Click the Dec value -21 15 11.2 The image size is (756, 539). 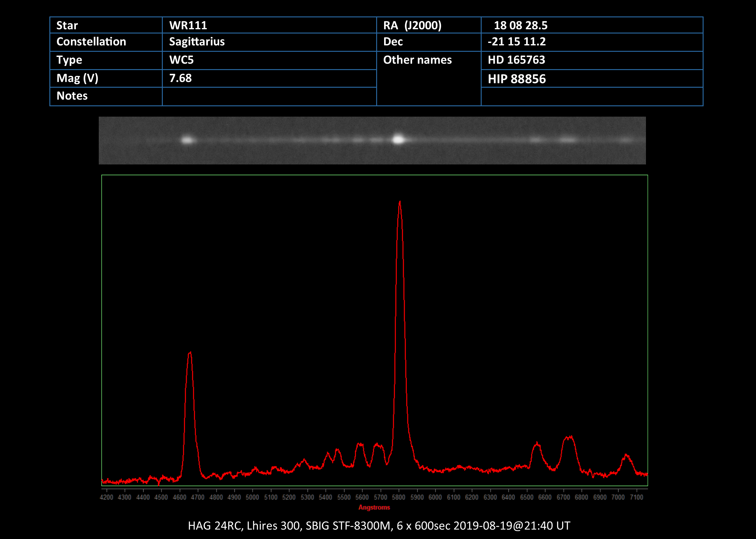[x=516, y=42]
